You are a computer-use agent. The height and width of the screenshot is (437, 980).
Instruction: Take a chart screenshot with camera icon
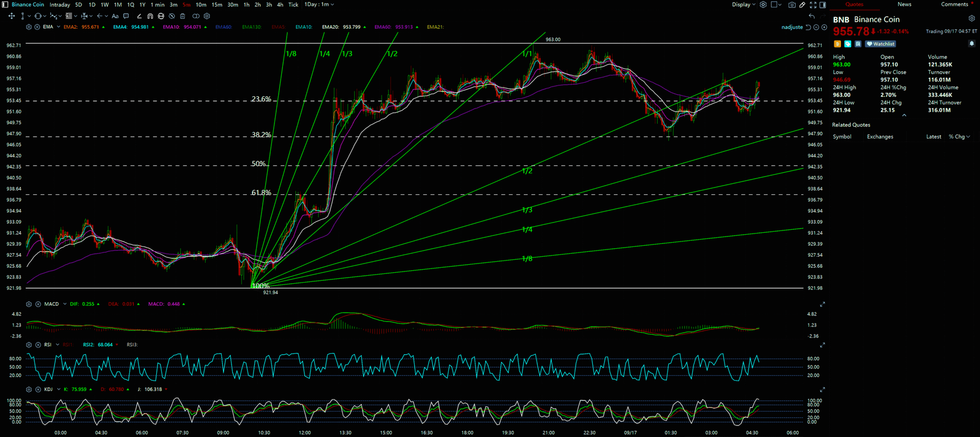coord(792,5)
